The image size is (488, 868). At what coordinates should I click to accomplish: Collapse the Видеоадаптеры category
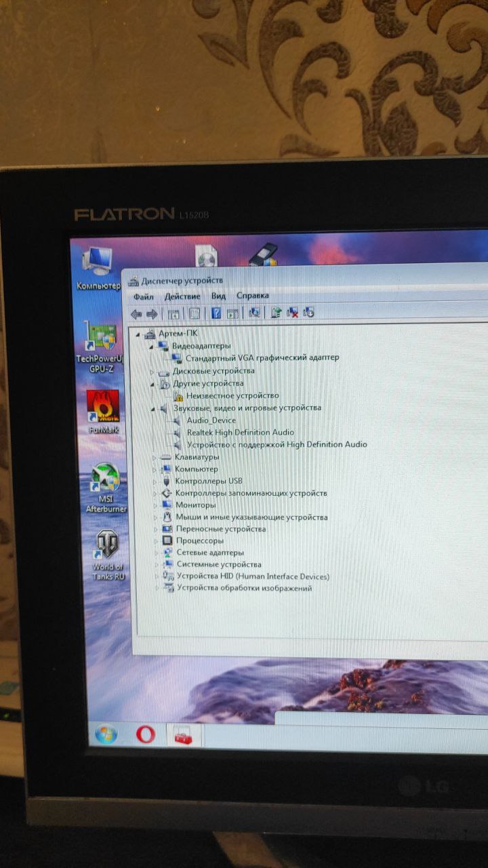tap(152, 347)
